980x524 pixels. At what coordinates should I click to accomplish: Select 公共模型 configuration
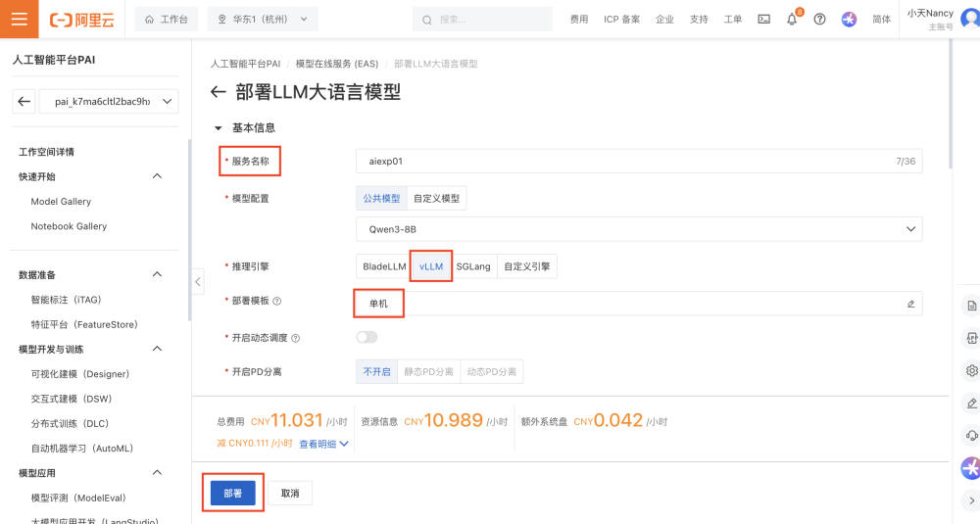[381, 198]
